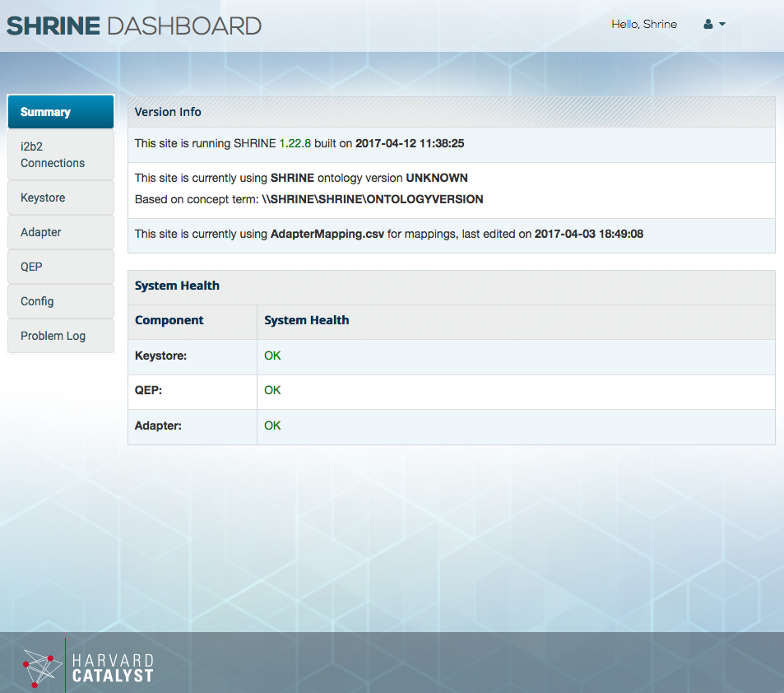The image size is (784, 693).
Task: View the Config tab
Action: (x=61, y=301)
